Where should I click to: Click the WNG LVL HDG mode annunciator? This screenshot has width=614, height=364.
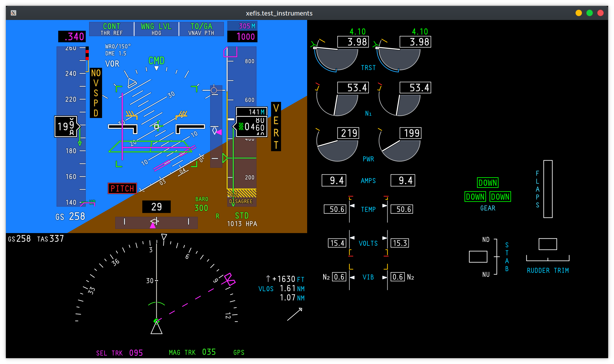point(156,29)
